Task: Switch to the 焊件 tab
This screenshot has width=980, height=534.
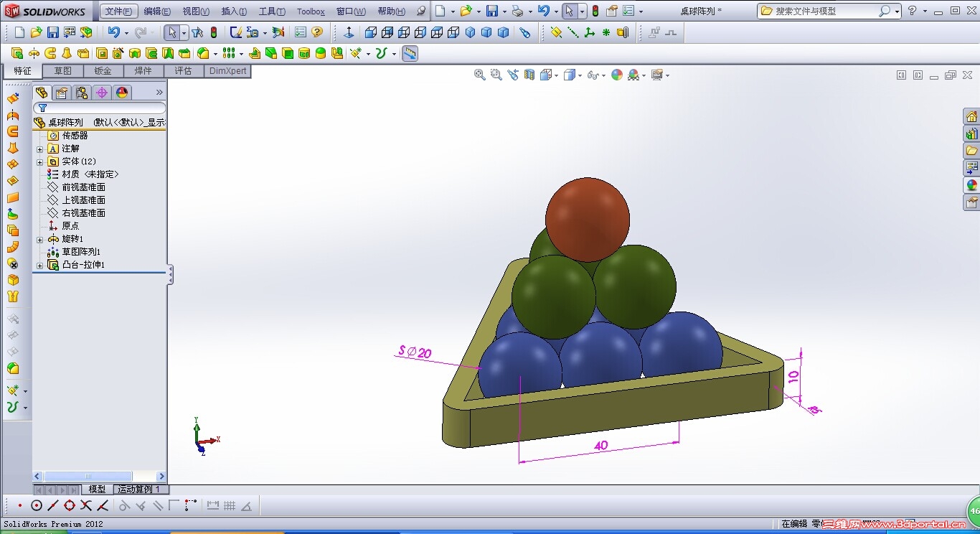Action: coord(143,71)
